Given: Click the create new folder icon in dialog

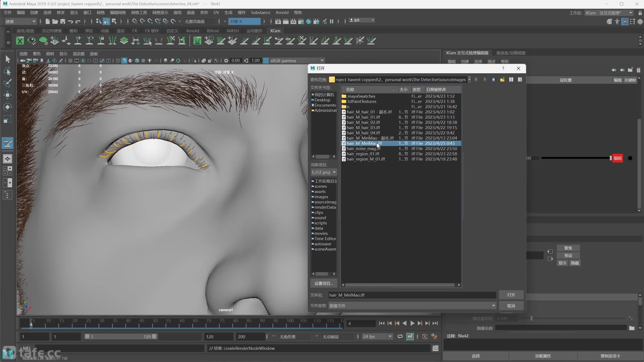Looking at the screenshot, I should pyautogui.click(x=502, y=80).
